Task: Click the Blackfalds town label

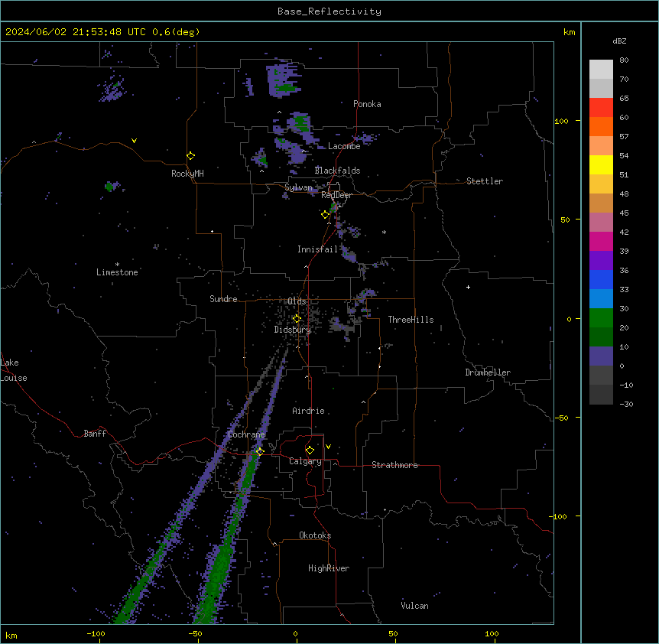Action: point(337,171)
